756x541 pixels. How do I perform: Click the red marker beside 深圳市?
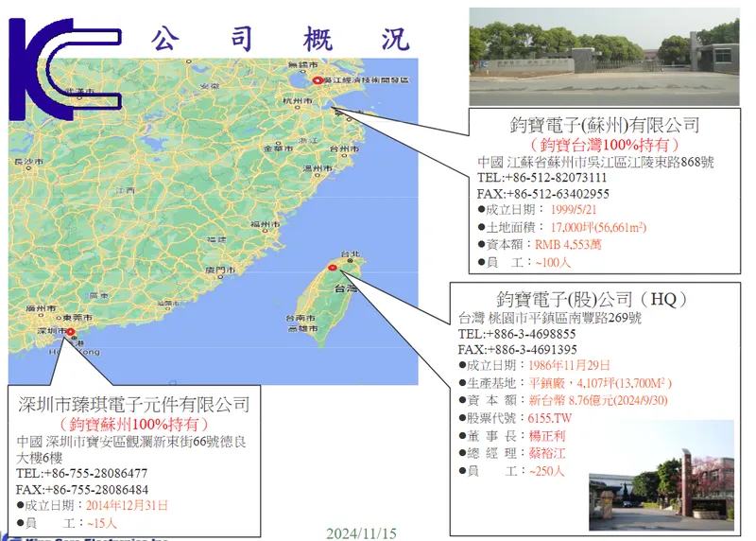click(70, 332)
